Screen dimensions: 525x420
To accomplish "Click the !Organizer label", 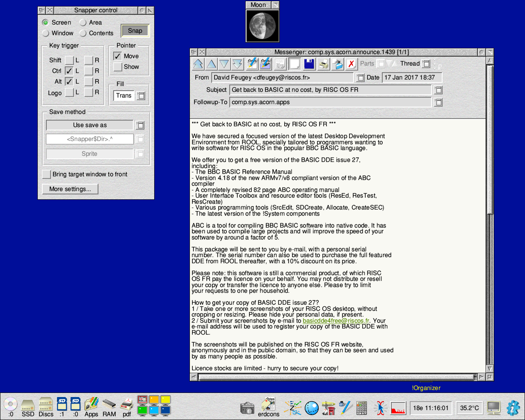I will (x=426, y=388).
